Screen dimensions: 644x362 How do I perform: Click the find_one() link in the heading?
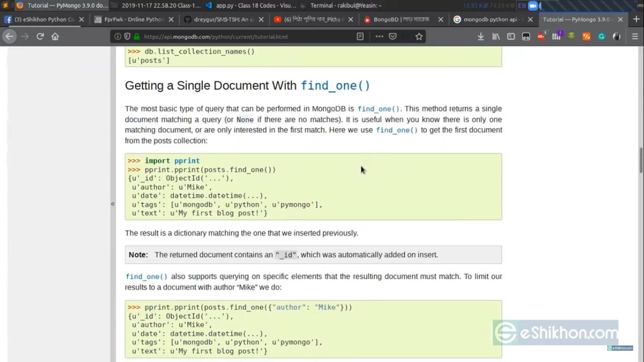click(335, 86)
